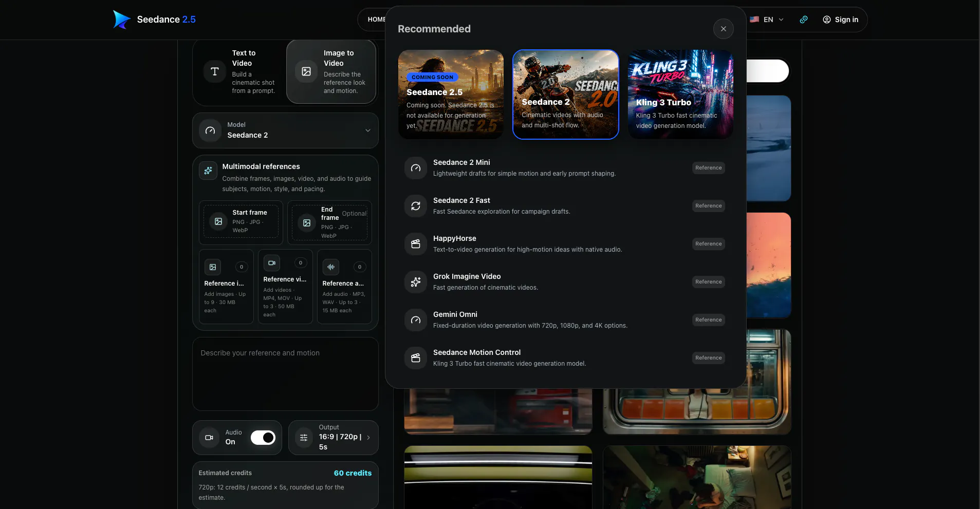Click the Seedance 2 Mini gauge icon
Viewport: 980px width, 509px height.
pyautogui.click(x=416, y=168)
